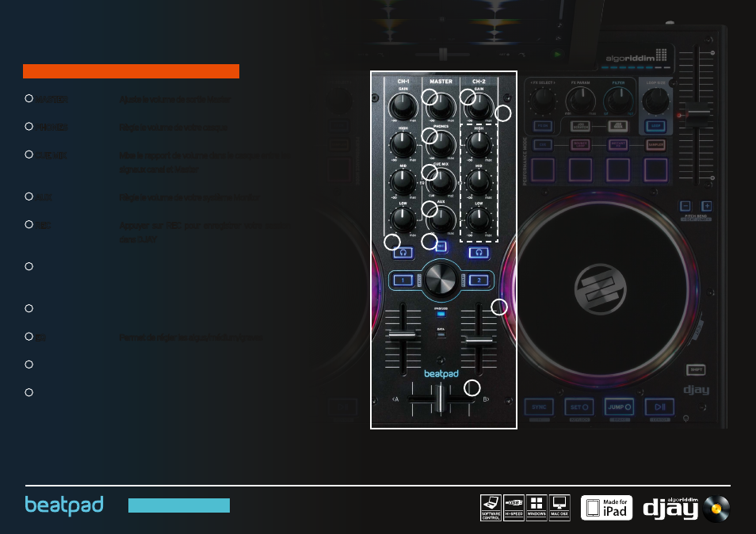Click the Reloop logo on the jog wheel
Image resolution: width=756 pixels, height=534 pixels.
click(x=600, y=289)
